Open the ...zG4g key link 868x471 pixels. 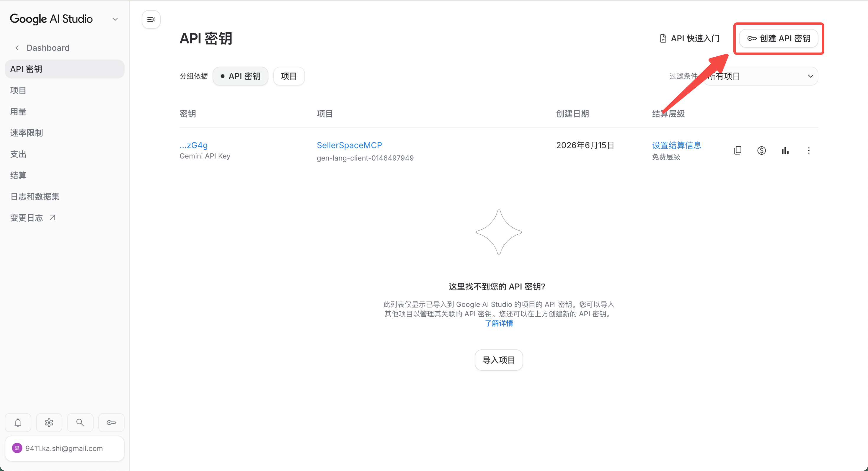coord(193,145)
